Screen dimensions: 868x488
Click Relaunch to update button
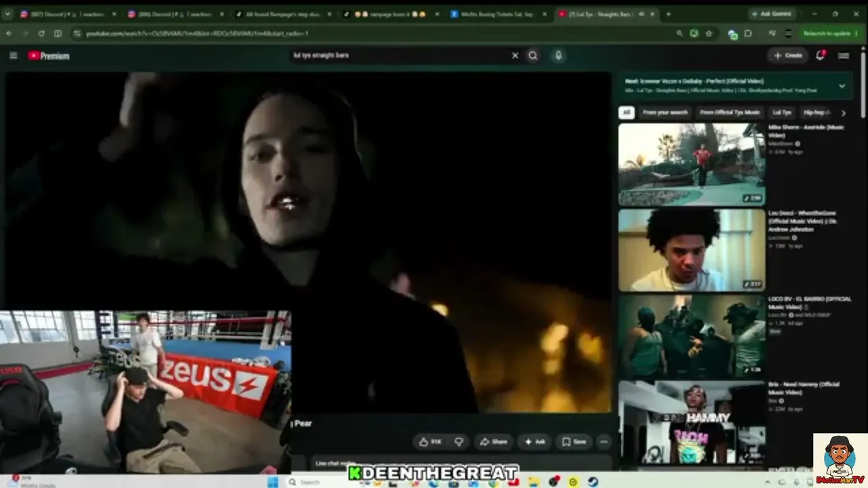(x=827, y=33)
